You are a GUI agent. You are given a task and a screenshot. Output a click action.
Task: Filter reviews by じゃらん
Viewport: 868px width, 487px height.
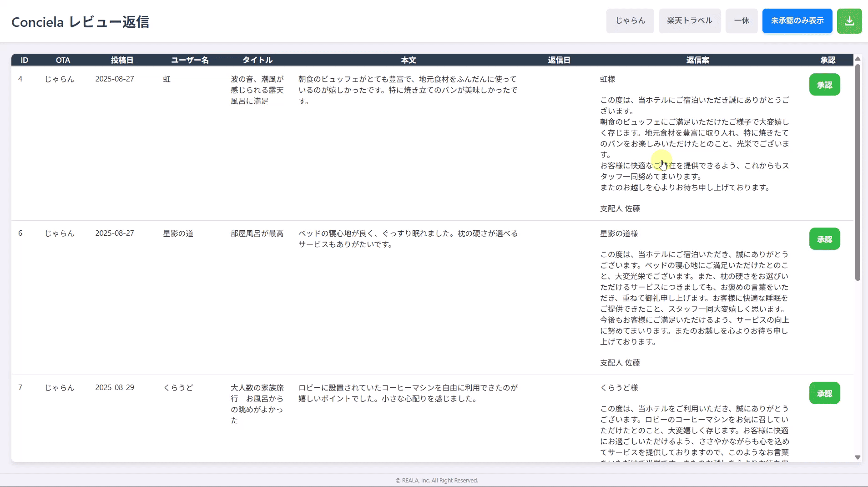(x=630, y=21)
